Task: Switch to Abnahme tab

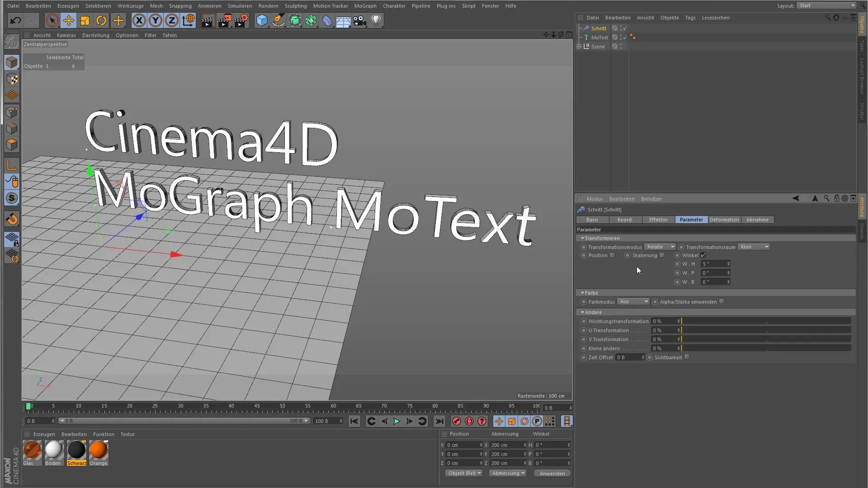Action: pyautogui.click(x=757, y=220)
